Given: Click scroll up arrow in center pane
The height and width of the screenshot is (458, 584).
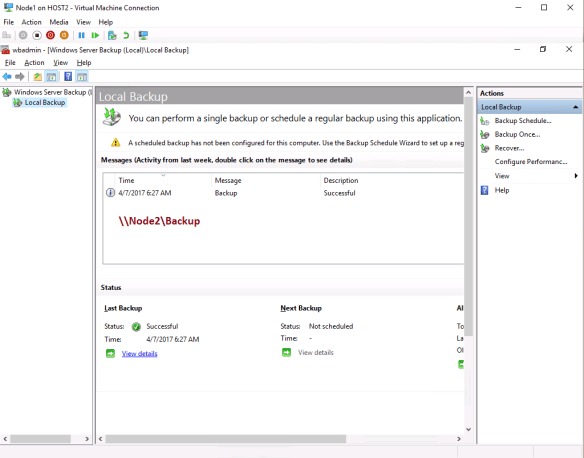Looking at the screenshot, I should click(469, 92).
